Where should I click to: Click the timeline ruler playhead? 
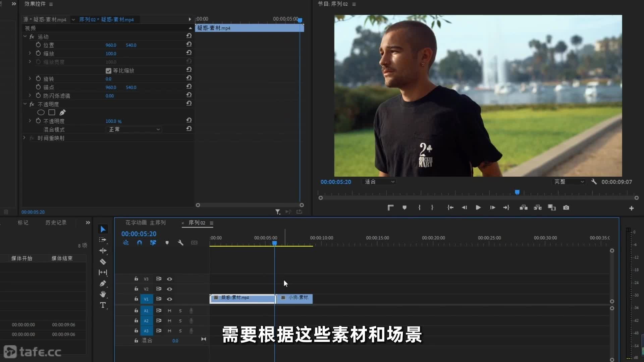274,243
